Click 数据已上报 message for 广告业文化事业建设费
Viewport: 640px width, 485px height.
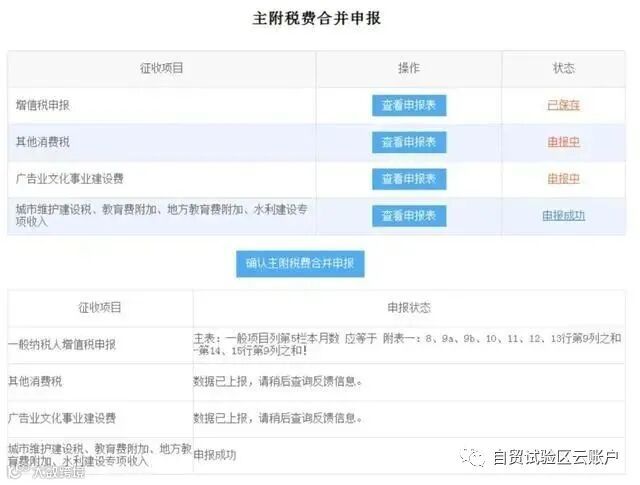[278, 418]
